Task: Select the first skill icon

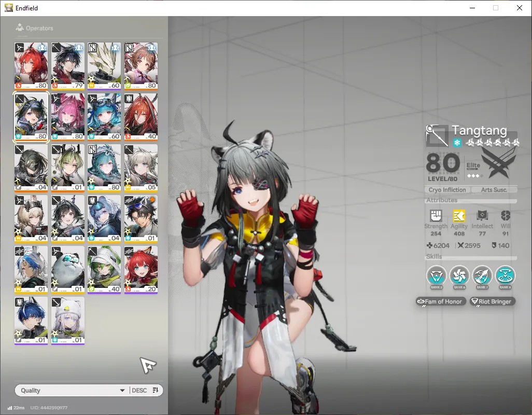Action: tap(436, 275)
